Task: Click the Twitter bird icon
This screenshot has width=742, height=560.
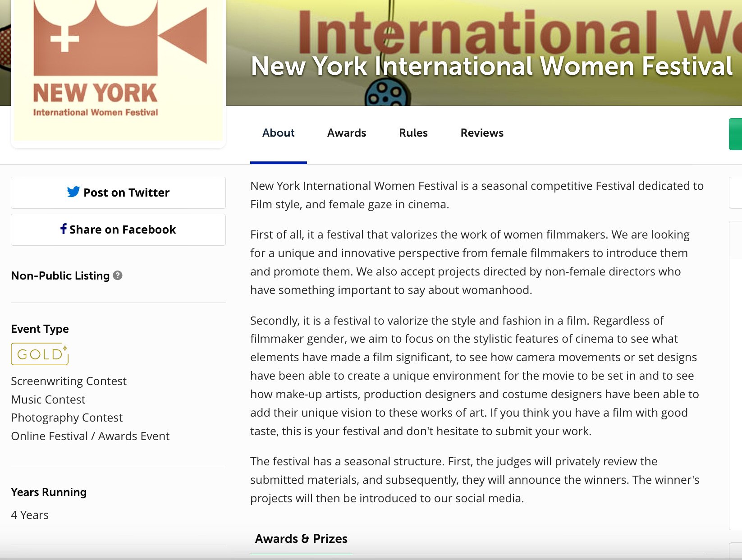Action: pos(73,192)
